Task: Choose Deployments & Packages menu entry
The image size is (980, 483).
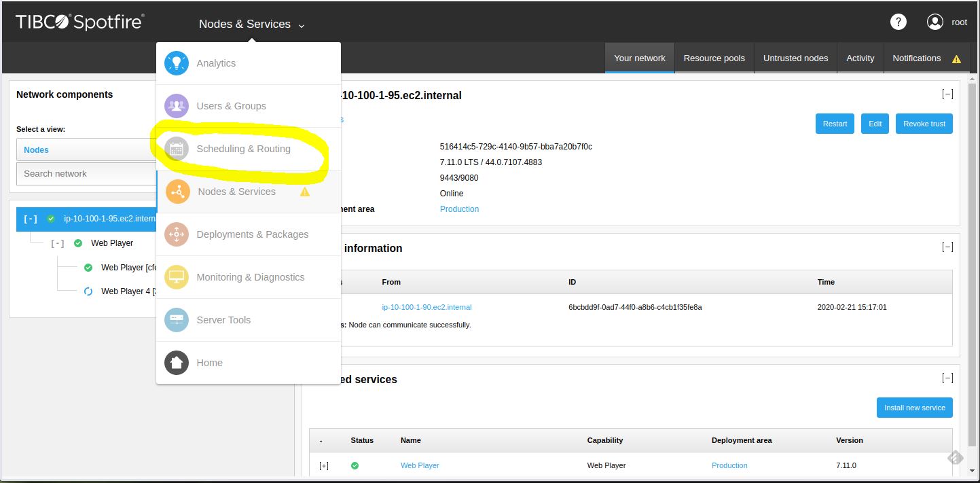Action: pos(249,234)
